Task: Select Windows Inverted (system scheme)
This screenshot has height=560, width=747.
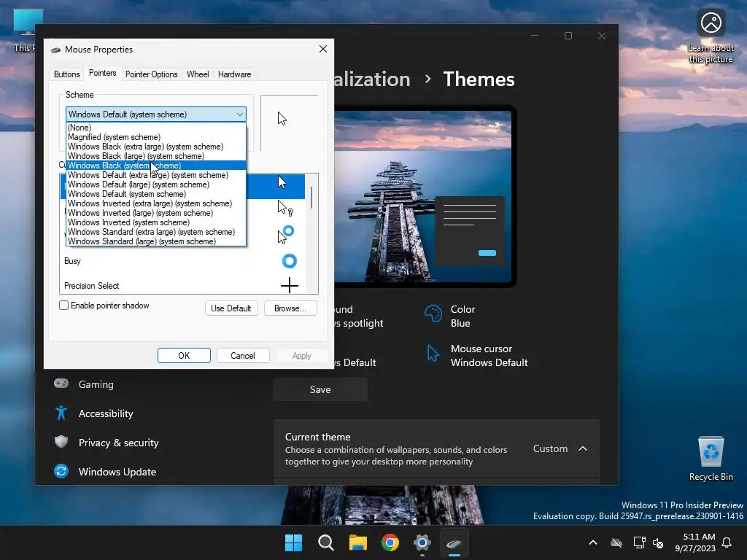Action: [156, 222]
